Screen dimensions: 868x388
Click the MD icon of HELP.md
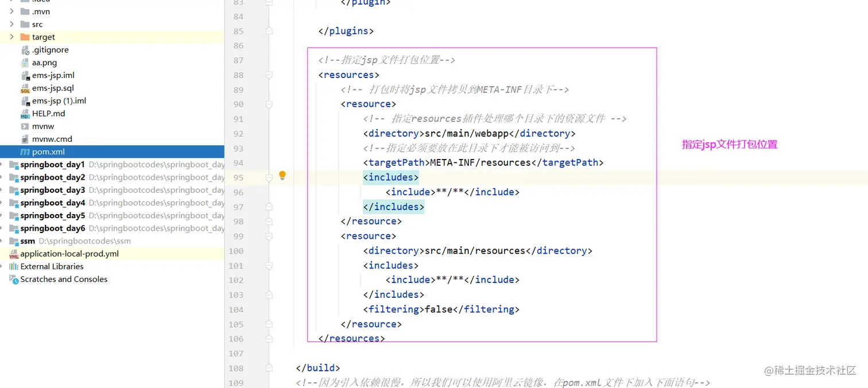[25, 114]
